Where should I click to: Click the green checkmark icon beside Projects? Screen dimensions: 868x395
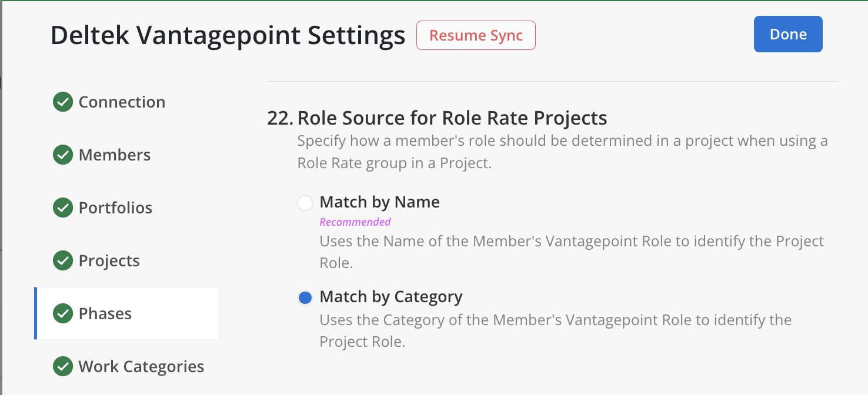point(63,261)
